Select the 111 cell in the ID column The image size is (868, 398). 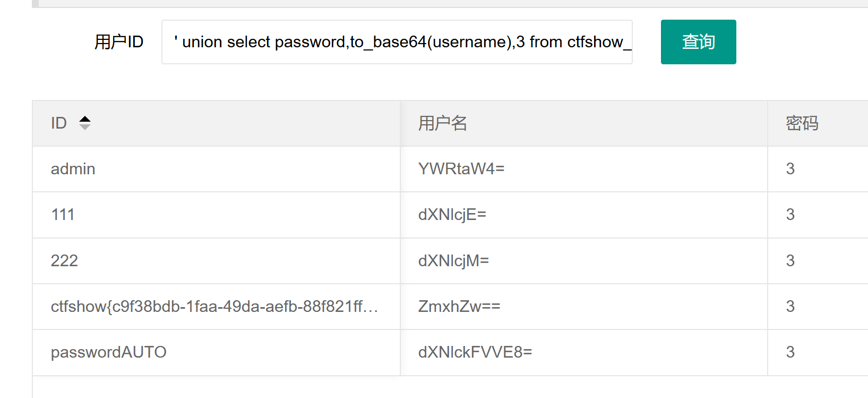(x=63, y=215)
